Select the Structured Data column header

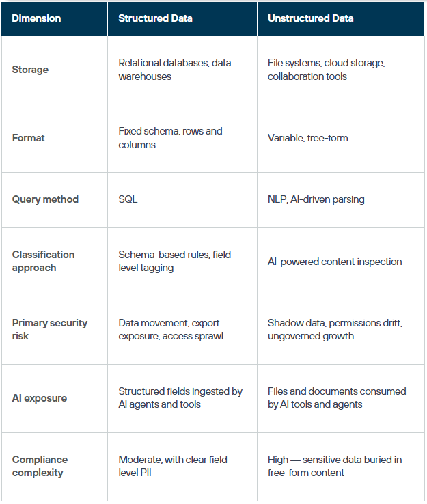[x=155, y=18]
